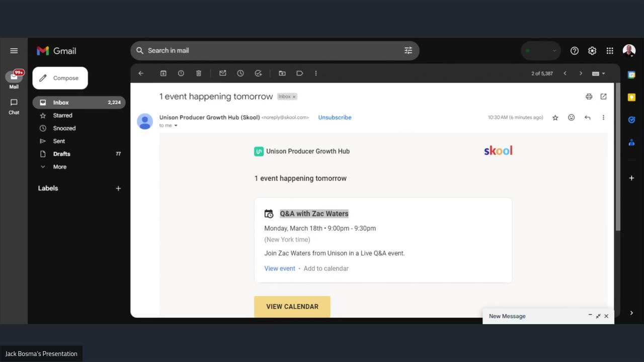Screen dimensions: 644x362
Task: Minimize the New Message window
Action: [x=590, y=315]
